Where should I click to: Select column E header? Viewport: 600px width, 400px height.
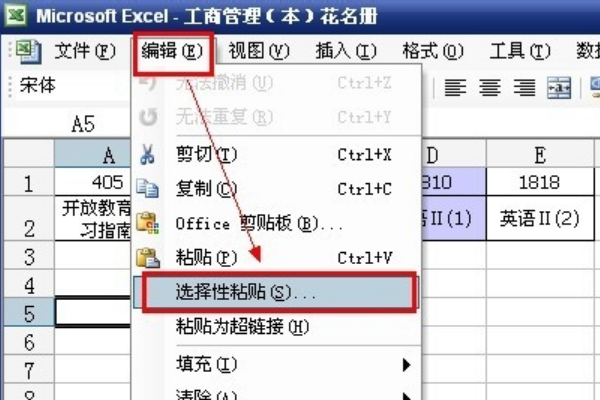[540, 154]
